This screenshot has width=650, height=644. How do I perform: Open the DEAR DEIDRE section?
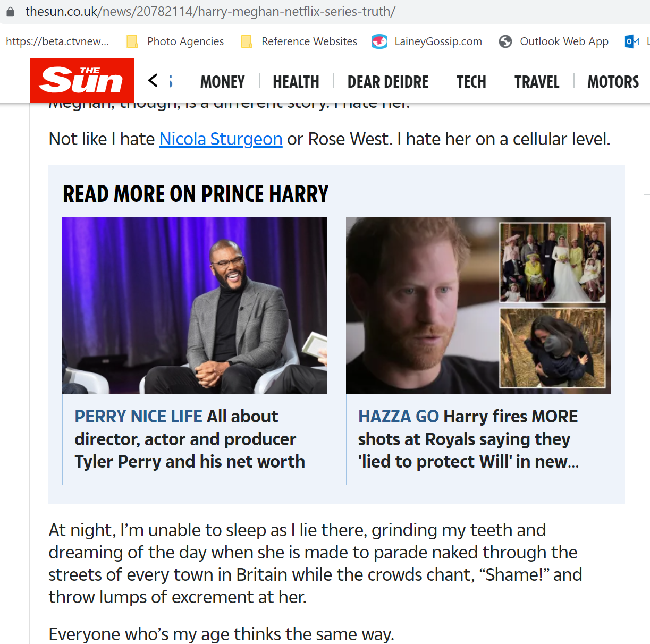388,82
